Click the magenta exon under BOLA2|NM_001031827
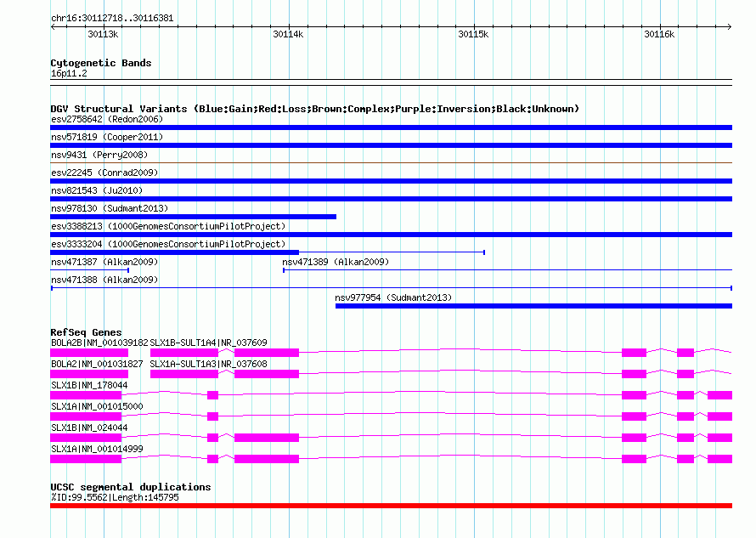Image resolution: width=756 pixels, height=538 pixels. [89, 374]
